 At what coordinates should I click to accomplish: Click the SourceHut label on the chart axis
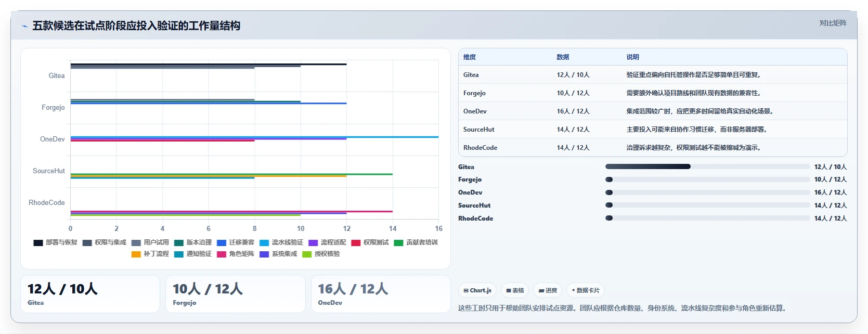coord(49,171)
